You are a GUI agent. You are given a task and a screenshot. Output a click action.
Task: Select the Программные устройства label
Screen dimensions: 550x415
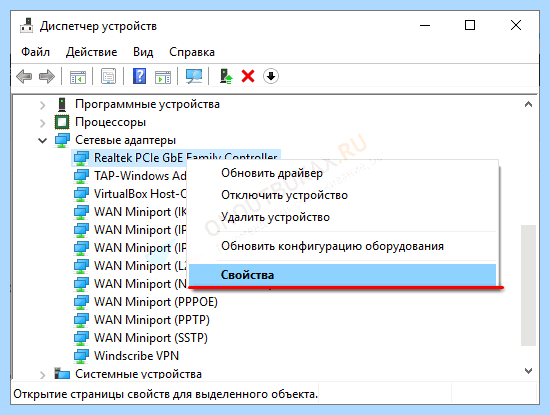[x=147, y=104]
